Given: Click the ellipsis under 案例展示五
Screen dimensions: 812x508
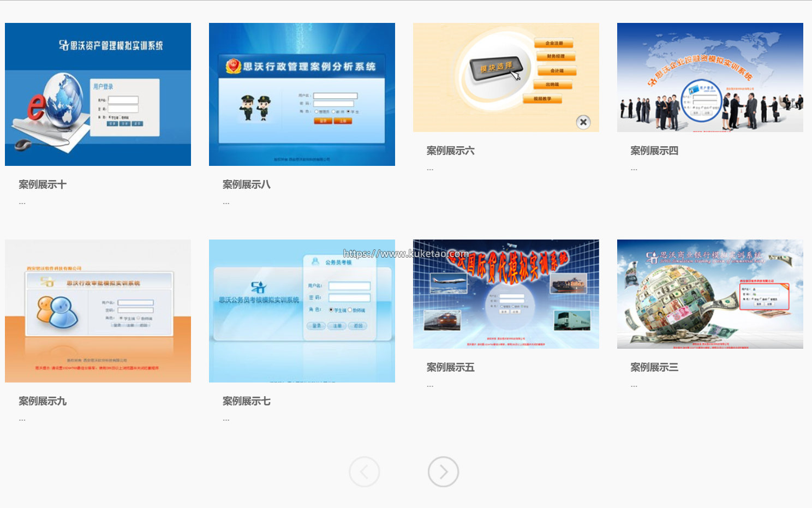Looking at the screenshot, I should [x=430, y=386].
